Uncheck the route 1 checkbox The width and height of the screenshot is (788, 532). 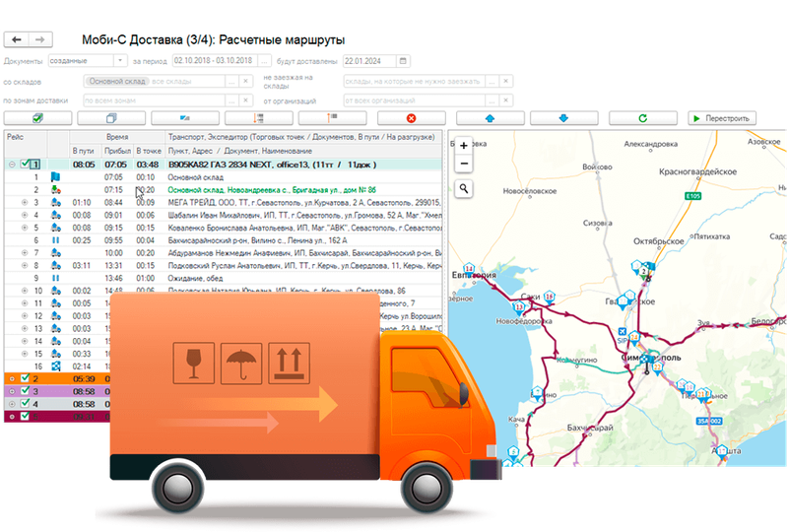[x=24, y=164]
